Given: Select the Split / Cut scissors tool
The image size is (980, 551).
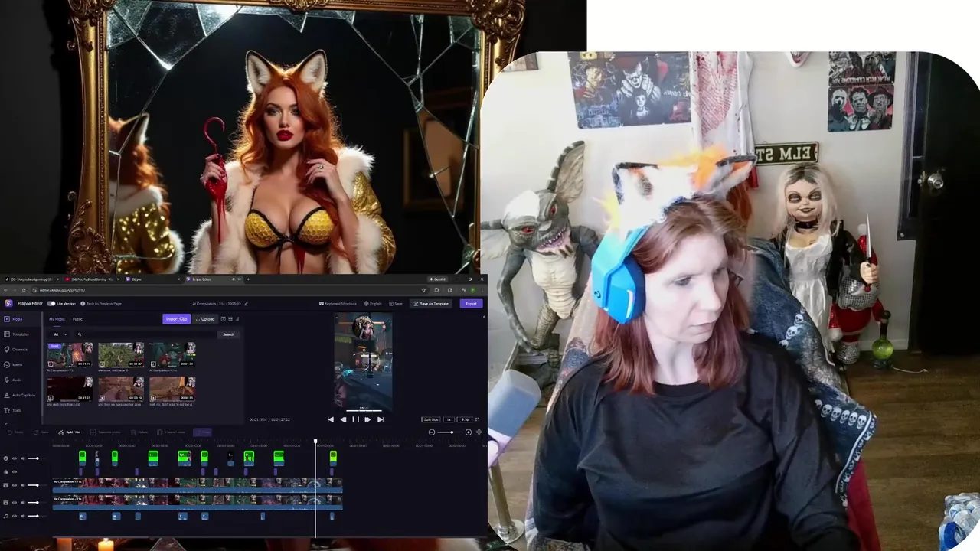Looking at the screenshot, I should [69, 432].
